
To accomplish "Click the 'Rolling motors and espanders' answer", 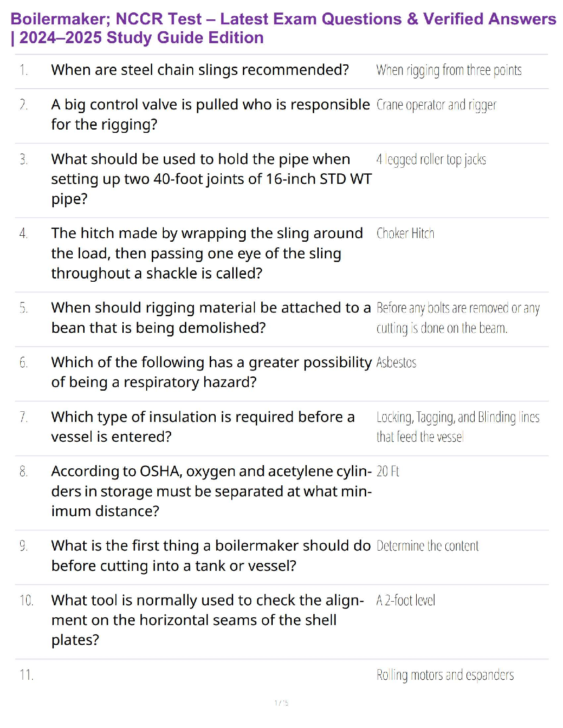I will (x=445, y=675).
